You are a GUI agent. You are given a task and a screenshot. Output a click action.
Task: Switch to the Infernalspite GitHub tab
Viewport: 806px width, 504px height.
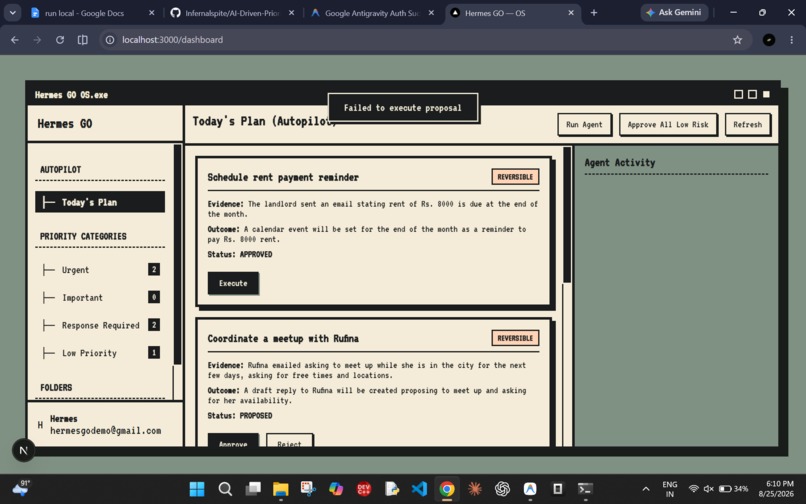click(x=231, y=13)
